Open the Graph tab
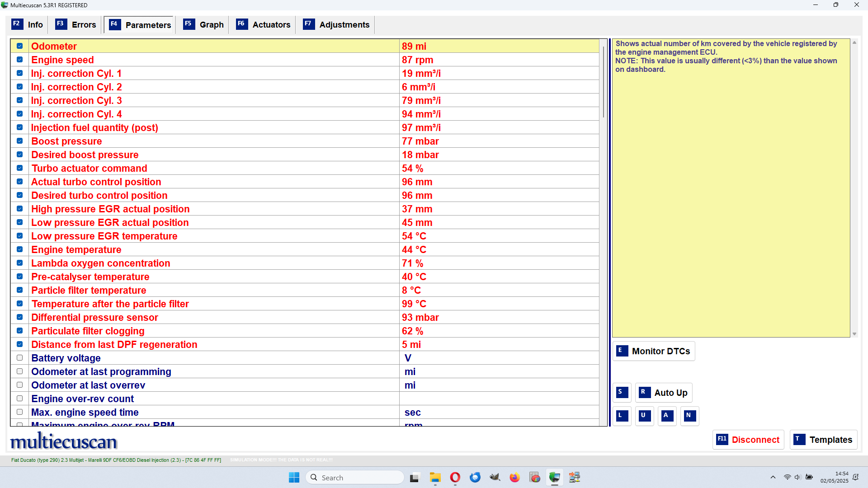The image size is (868, 488). (x=203, y=24)
